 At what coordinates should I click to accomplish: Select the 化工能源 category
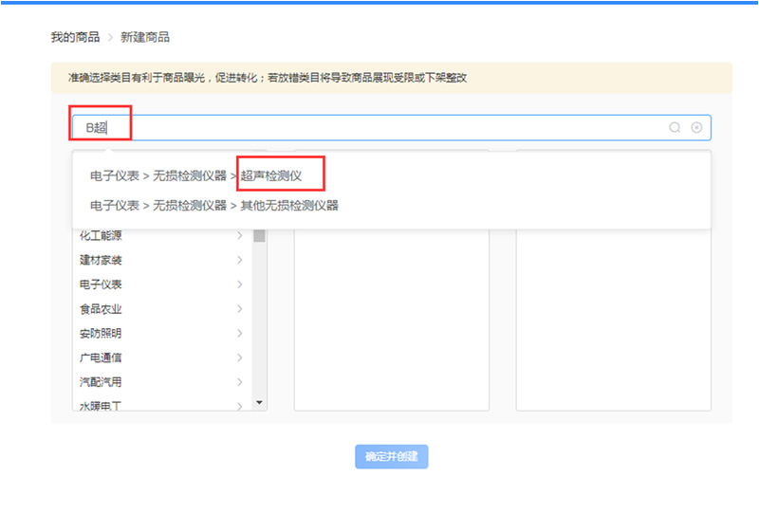click(x=101, y=235)
